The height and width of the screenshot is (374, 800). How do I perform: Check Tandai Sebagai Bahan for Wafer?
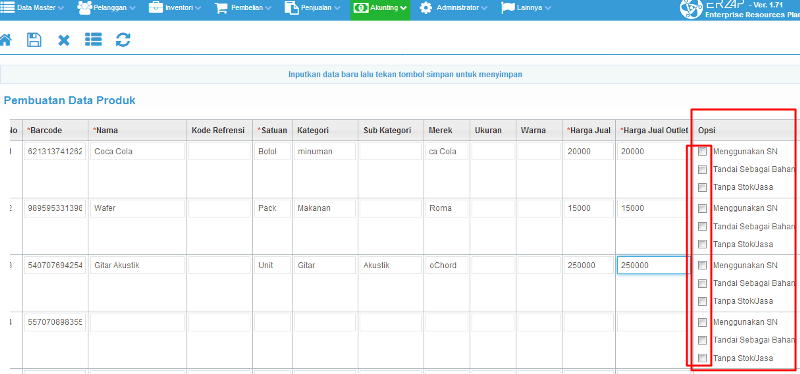pos(703,226)
